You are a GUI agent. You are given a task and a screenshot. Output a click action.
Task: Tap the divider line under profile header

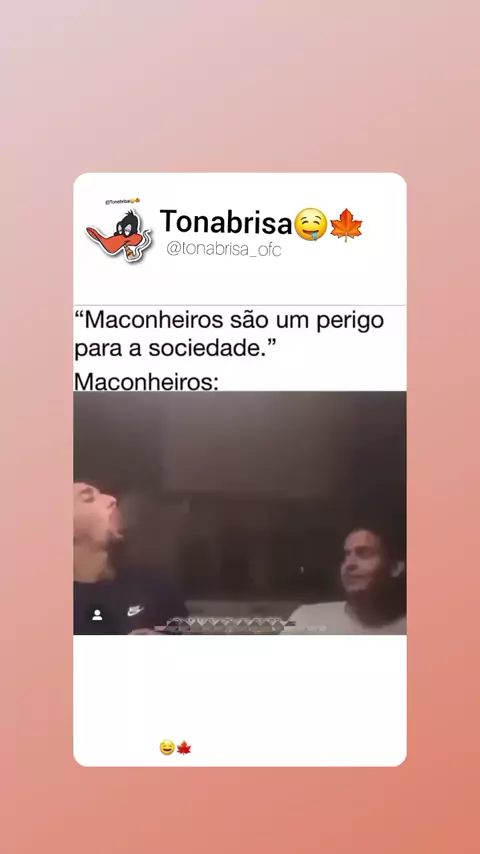240,305
